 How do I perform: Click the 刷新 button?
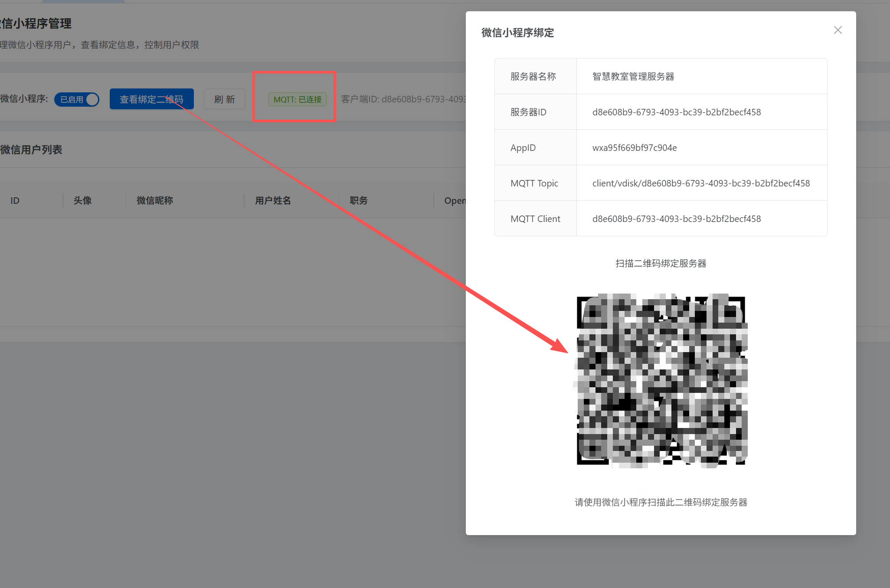[x=224, y=99]
